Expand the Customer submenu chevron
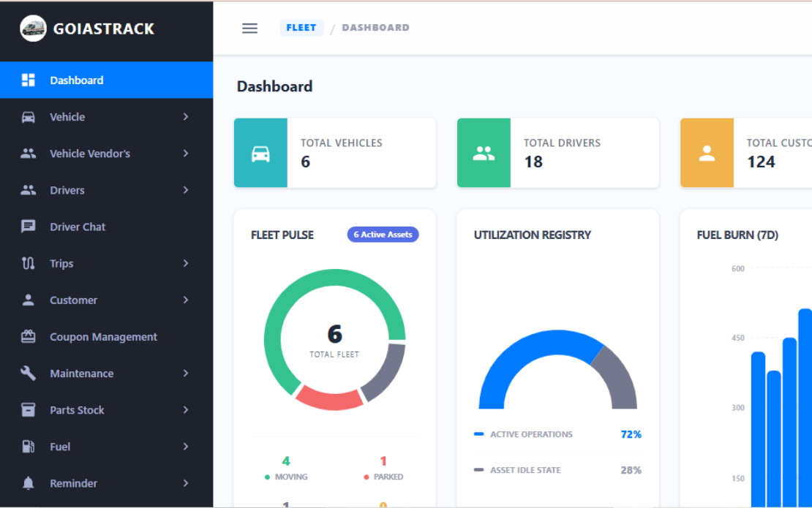The width and height of the screenshot is (812, 508). 185,300
